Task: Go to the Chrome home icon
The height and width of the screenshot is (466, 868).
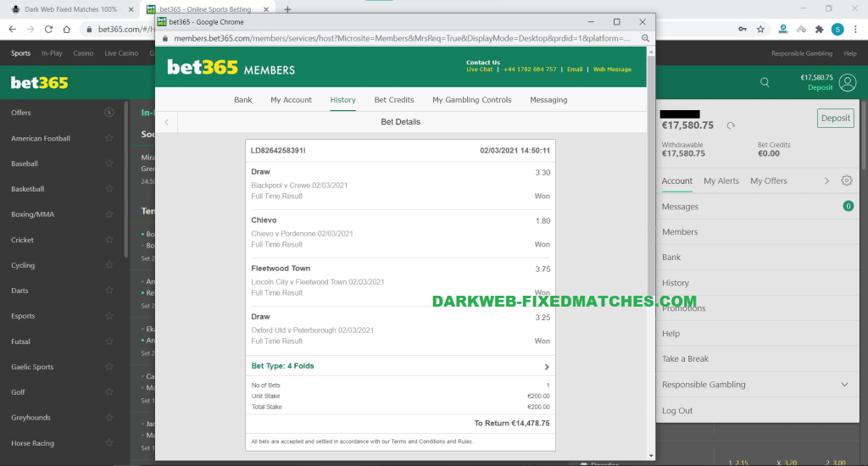Action: (66, 30)
